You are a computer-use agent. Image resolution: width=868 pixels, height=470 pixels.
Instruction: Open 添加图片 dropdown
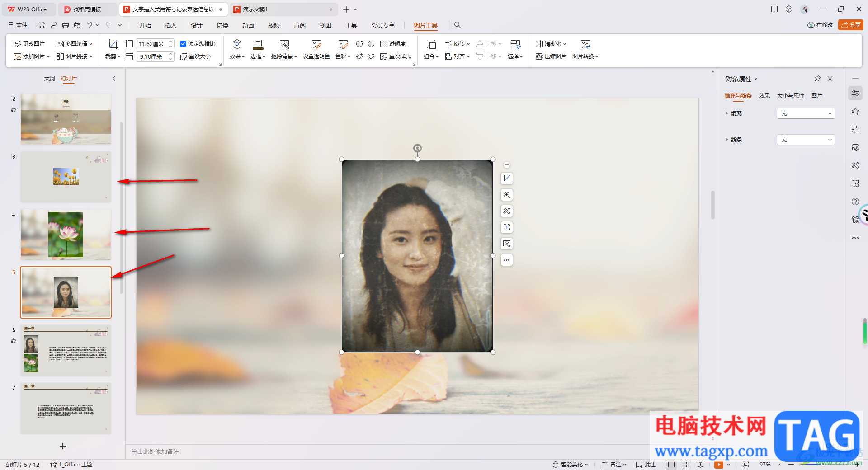32,56
